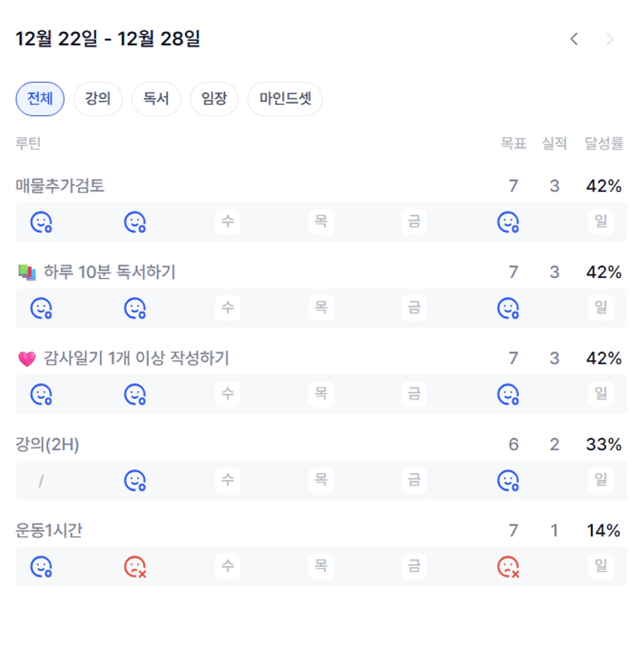Click first blue smiley in 매물추가검토 row
The image size is (644, 645).
(x=40, y=223)
